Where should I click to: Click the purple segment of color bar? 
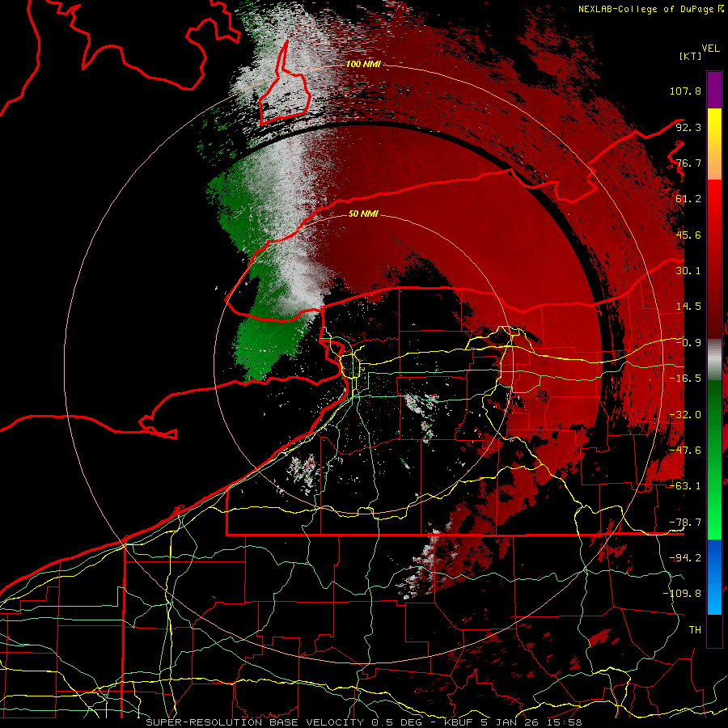tap(714, 90)
